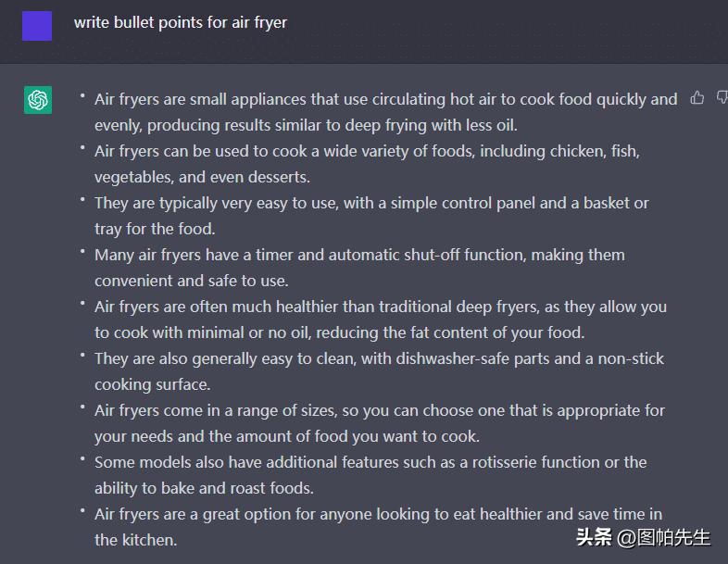This screenshot has height=564, width=728.
Task: Click the bullet about circulating hot air
Action: 385,99
